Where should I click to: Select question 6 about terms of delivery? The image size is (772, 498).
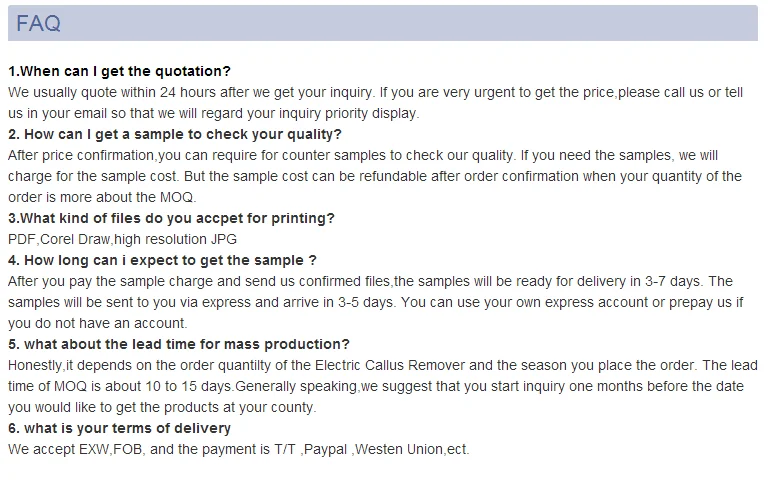[119, 428]
